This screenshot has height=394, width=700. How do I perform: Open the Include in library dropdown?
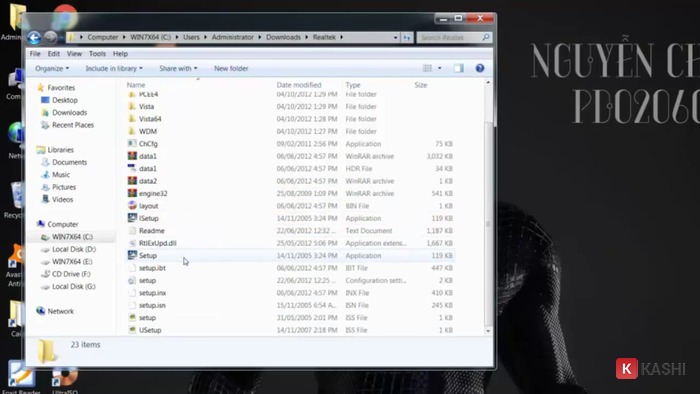tap(114, 68)
